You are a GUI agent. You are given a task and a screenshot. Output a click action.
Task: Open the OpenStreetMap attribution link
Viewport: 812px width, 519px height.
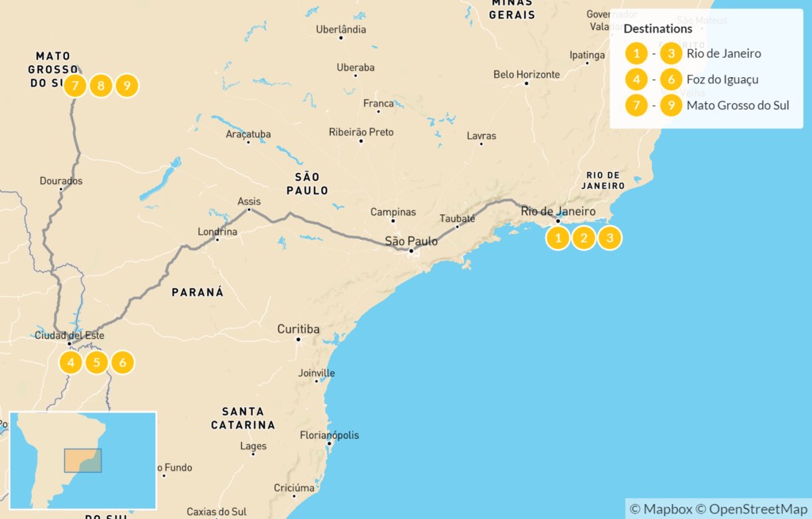[752, 509]
